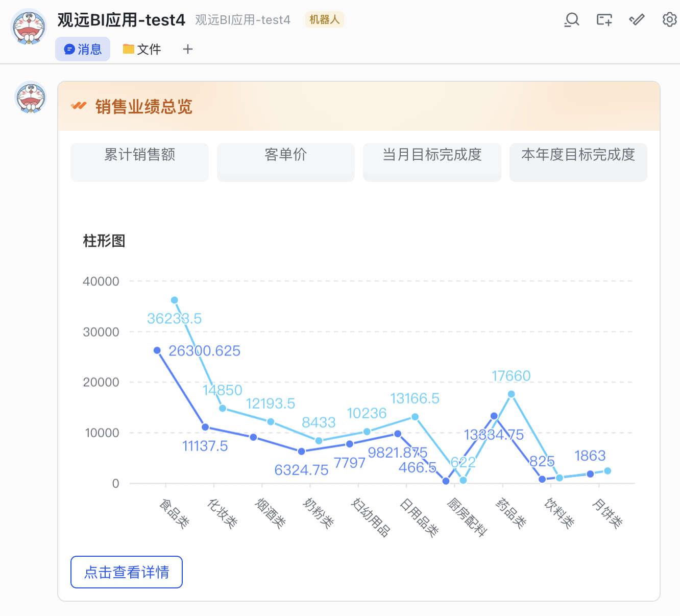This screenshot has height=616, width=680.
Task: Click the 36233.5 data point on chart
Action: coord(175,300)
